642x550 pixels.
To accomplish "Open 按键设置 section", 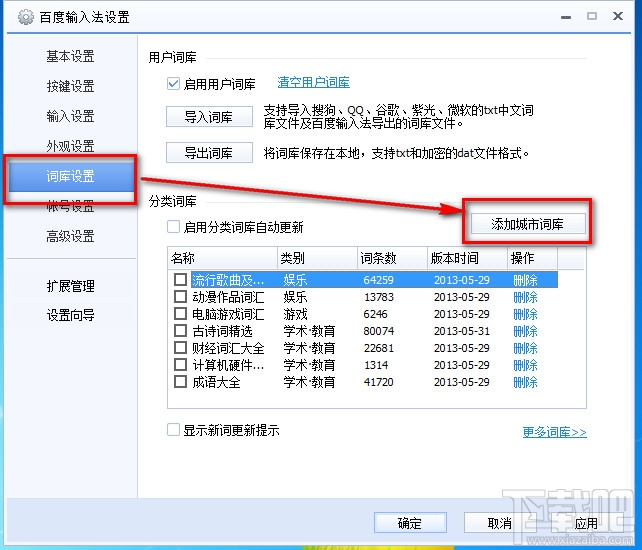I will point(70,86).
